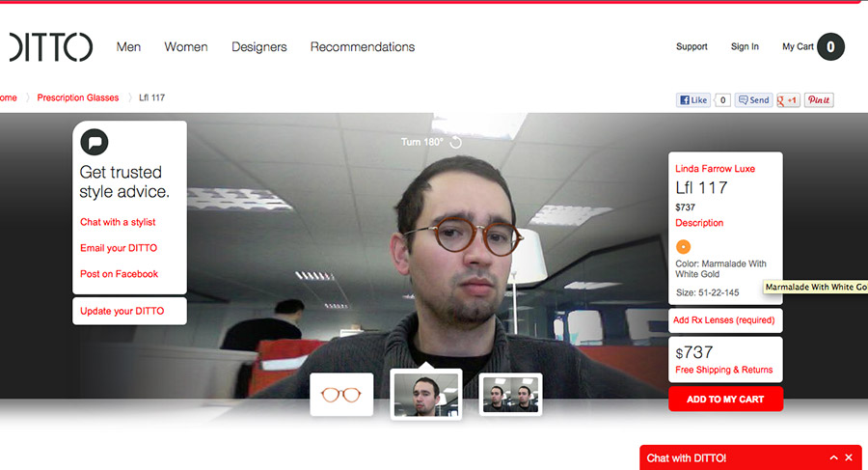Click Update your DITTO
The width and height of the screenshot is (868, 470).
[122, 311]
